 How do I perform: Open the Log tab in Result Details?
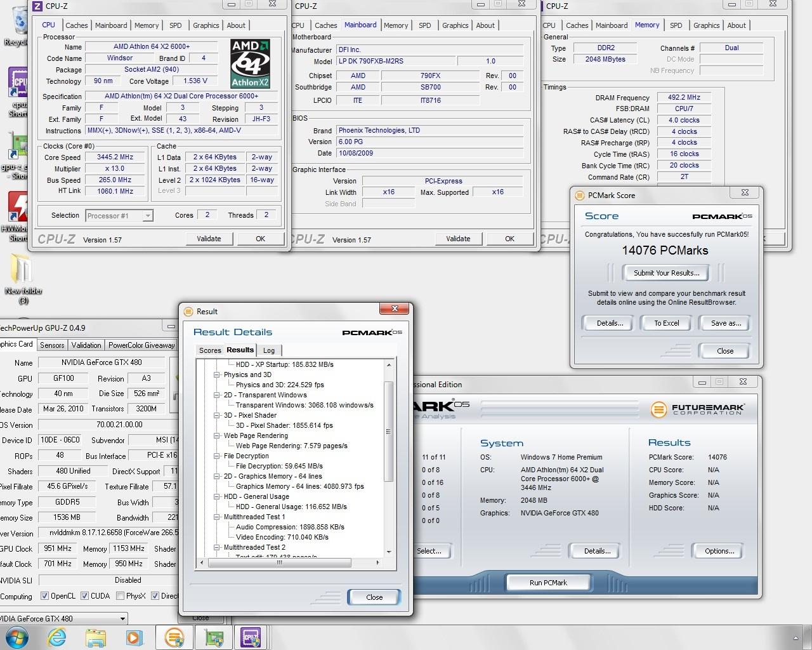269,350
